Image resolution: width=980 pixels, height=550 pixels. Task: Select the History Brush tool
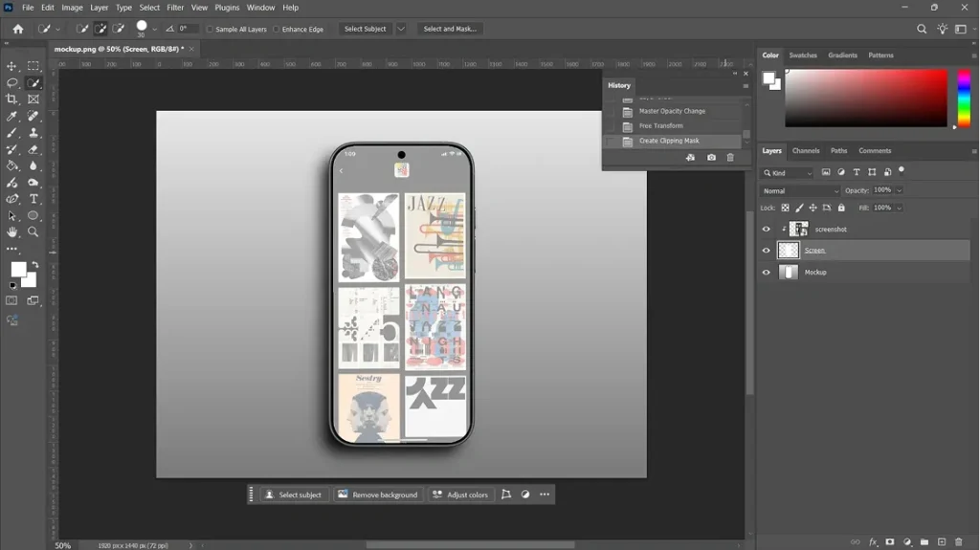point(11,149)
